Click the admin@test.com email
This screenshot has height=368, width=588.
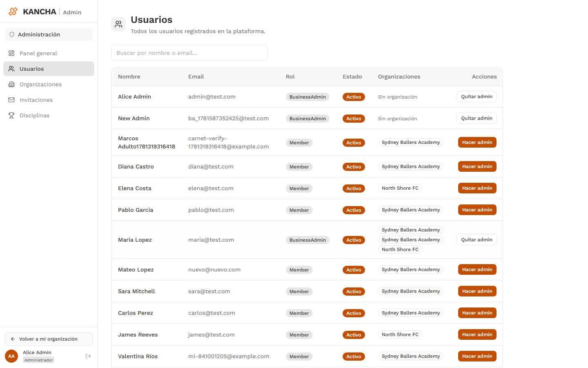(x=212, y=96)
